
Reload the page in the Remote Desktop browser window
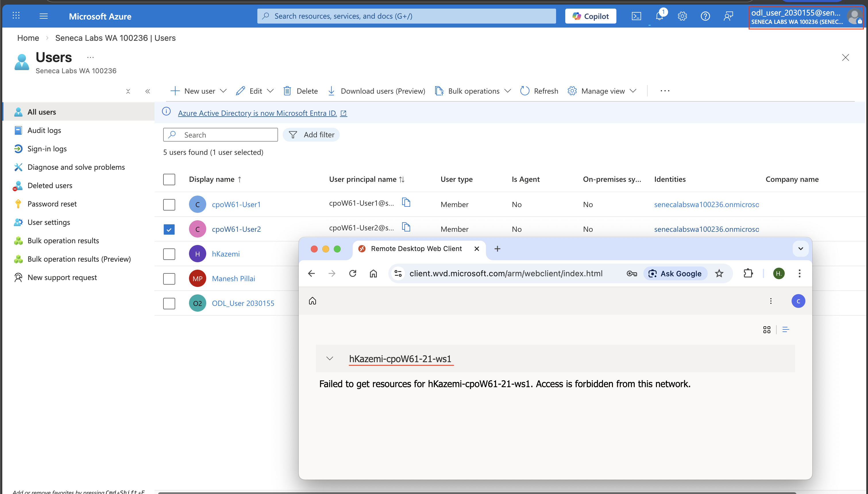pos(353,273)
